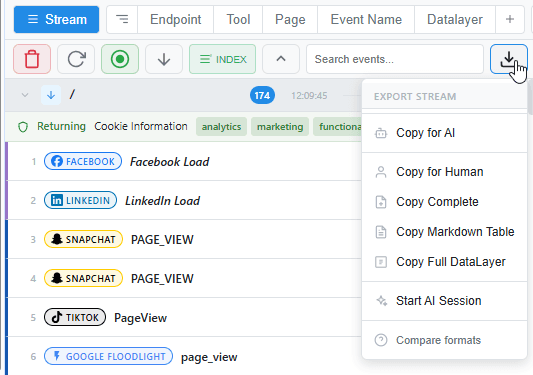533x375 pixels.
Task: Open the Event Name tab
Action: pos(366,19)
